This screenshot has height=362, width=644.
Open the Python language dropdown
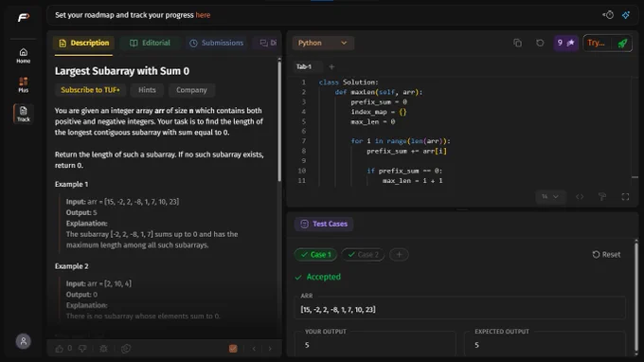[323, 43]
